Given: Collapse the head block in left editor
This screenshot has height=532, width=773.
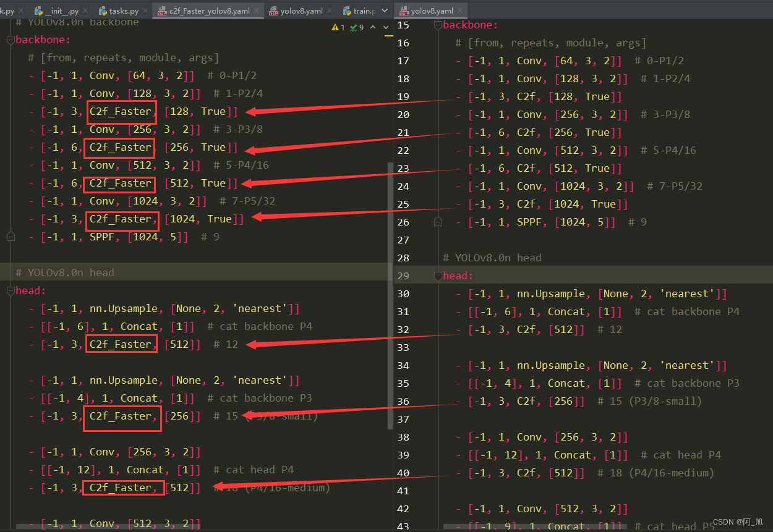Looking at the screenshot, I should click(x=10, y=290).
